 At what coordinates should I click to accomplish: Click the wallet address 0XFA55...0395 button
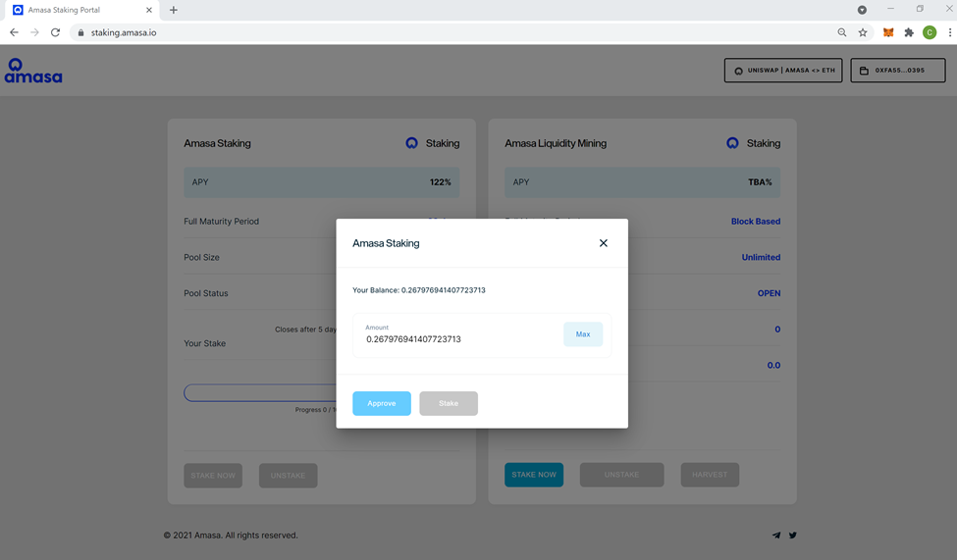tap(898, 71)
